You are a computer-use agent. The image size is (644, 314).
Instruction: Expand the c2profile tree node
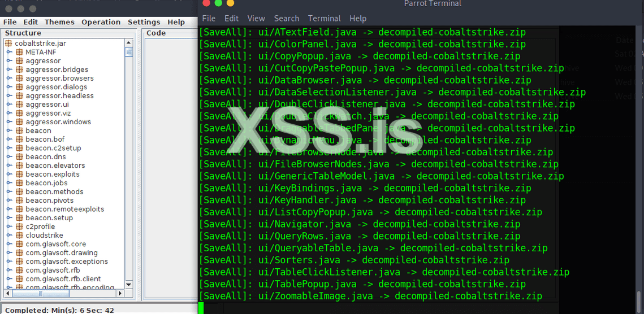[x=8, y=226]
